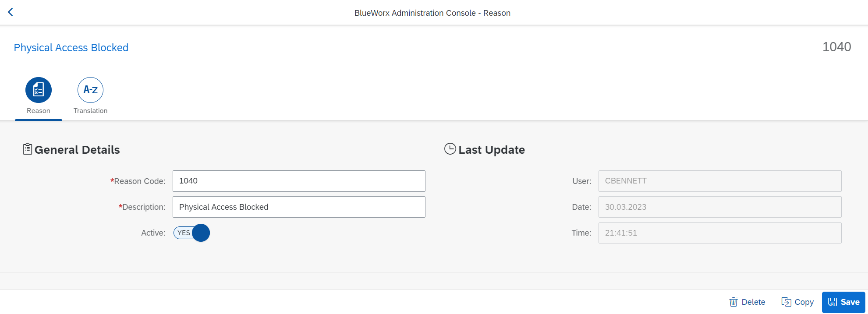
Task: Click the Date label
Action: [x=581, y=207]
